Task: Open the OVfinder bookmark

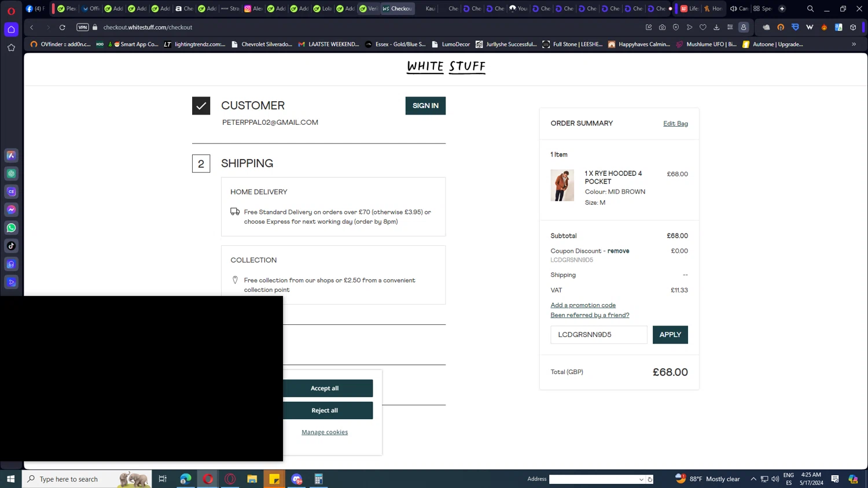Action: click(x=61, y=44)
